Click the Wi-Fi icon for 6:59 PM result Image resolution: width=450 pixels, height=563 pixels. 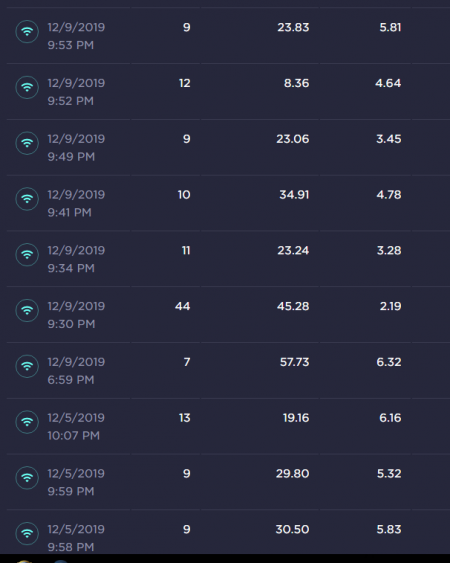pyautogui.click(x=27, y=366)
